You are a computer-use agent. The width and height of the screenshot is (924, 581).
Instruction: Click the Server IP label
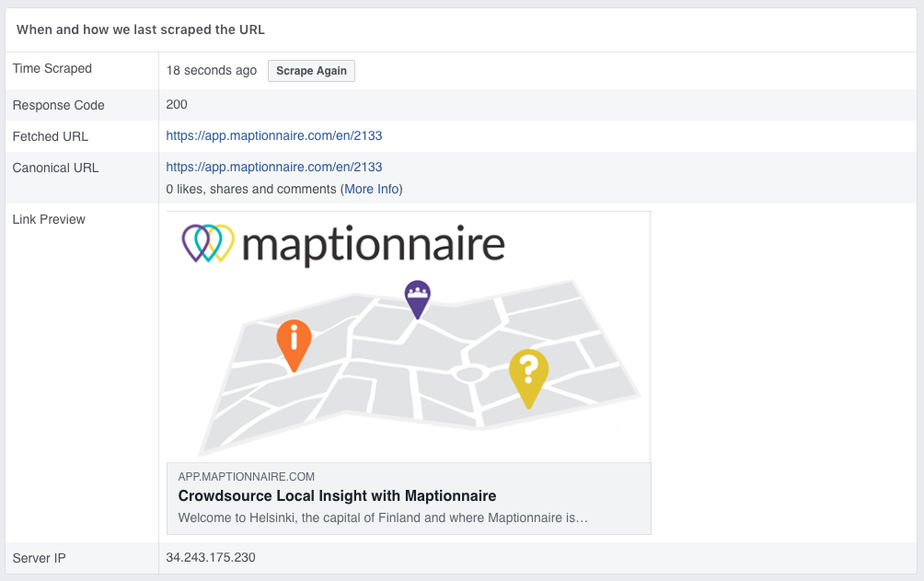point(39,558)
